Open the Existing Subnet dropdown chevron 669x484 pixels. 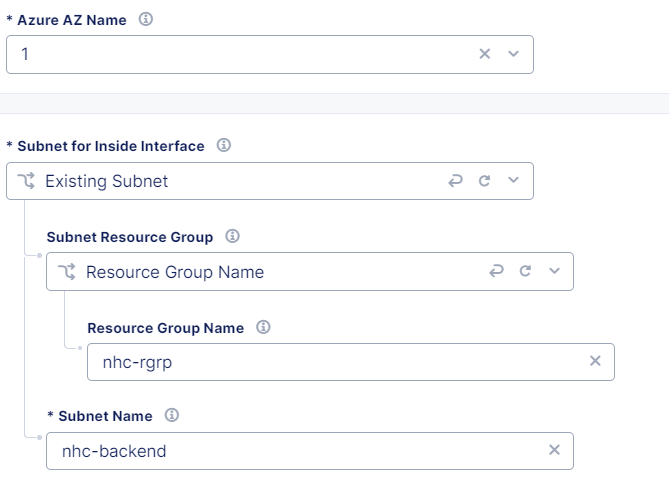pyautogui.click(x=513, y=180)
